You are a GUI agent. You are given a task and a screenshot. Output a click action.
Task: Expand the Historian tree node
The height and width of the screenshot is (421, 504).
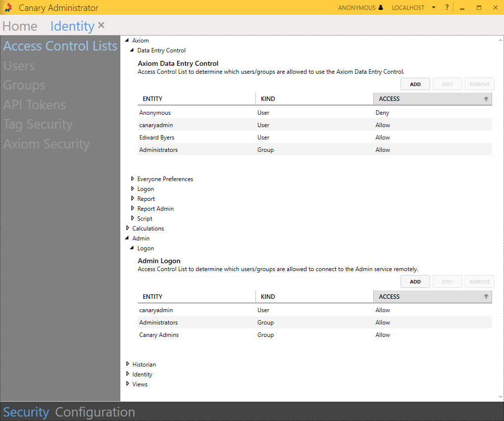128,364
